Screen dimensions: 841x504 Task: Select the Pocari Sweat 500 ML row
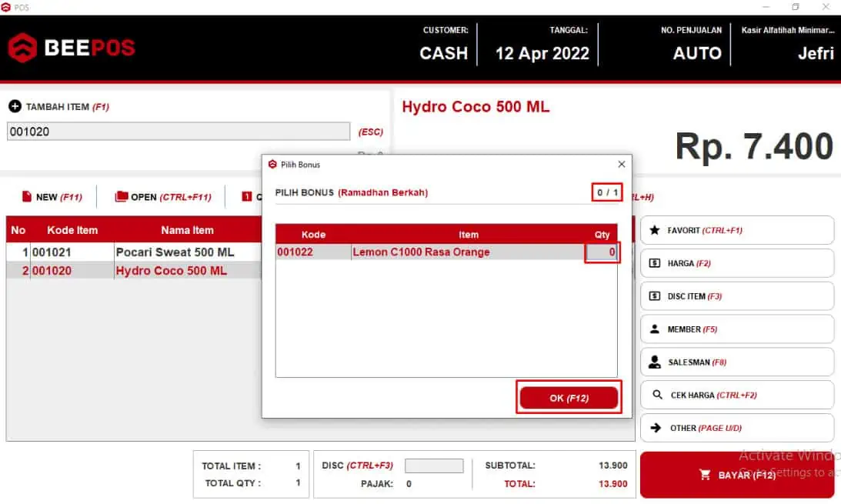pos(175,252)
